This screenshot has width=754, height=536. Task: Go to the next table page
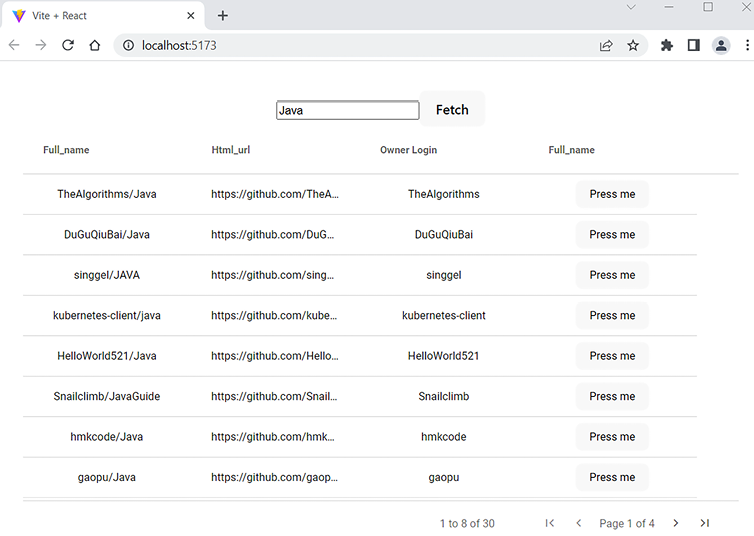coord(676,523)
